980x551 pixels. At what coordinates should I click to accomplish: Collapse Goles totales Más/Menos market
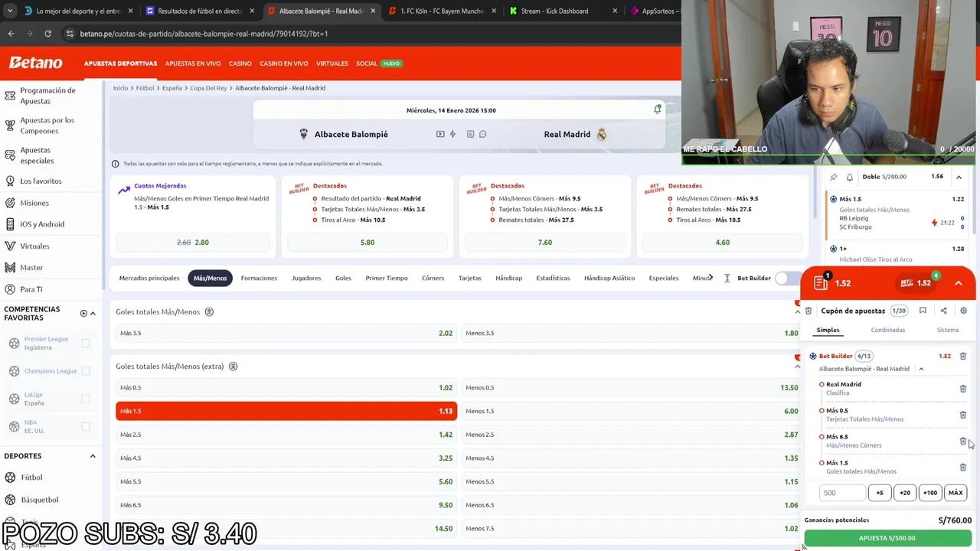[x=797, y=312]
